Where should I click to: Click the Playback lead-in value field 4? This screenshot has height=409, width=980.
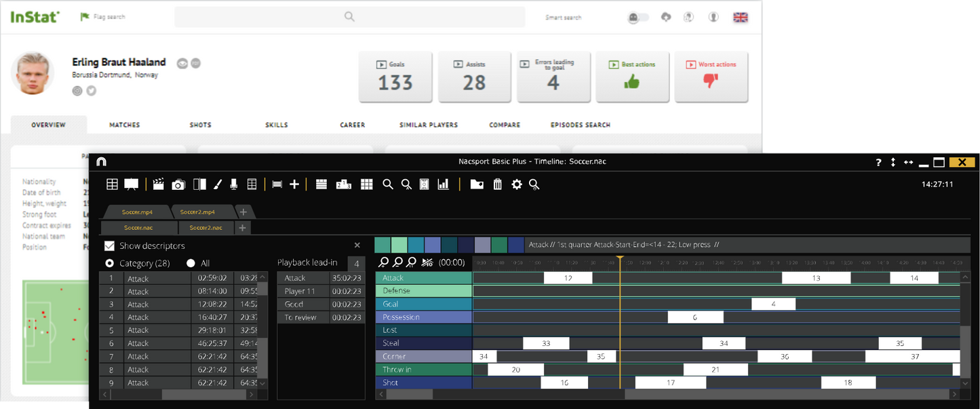pos(356,263)
